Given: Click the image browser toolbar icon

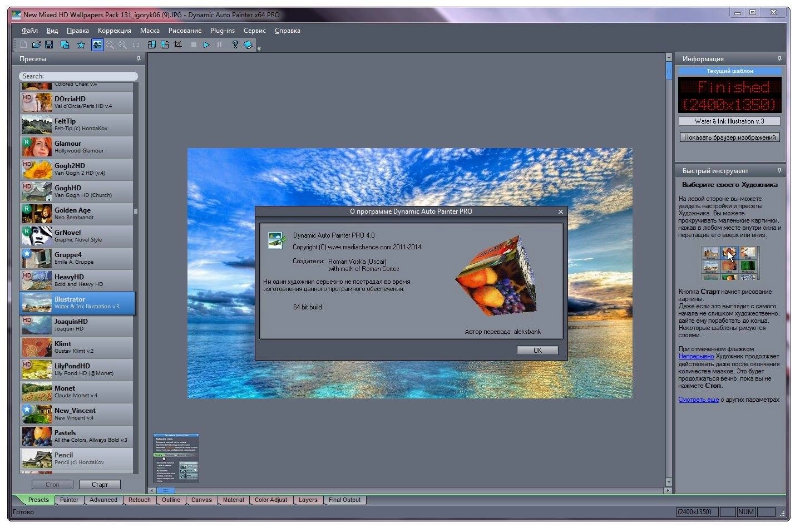Looking at the screenshot, I should point(65,45).
